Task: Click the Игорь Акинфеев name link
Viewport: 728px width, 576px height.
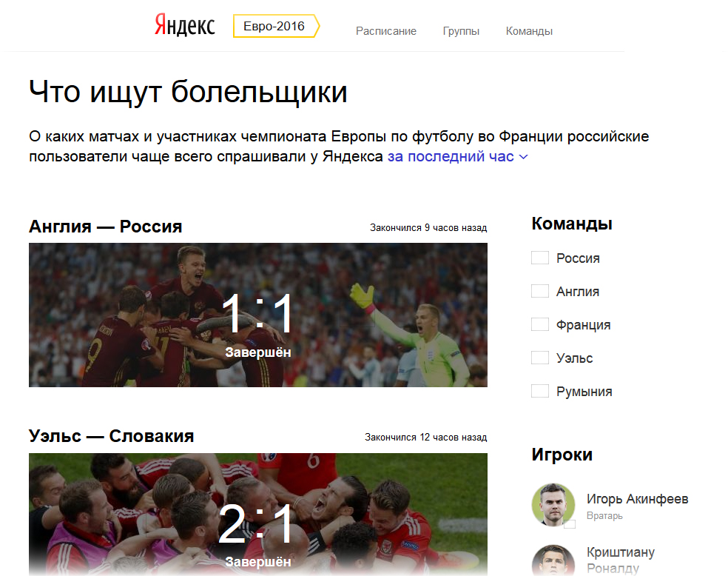Action: tap(637, 499)
